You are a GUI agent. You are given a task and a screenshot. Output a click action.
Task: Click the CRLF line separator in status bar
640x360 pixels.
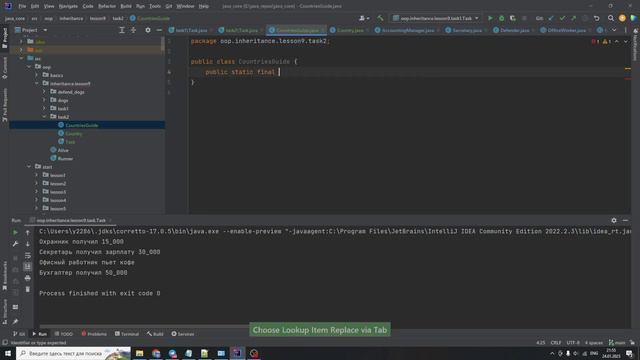[x=556, y=343]
